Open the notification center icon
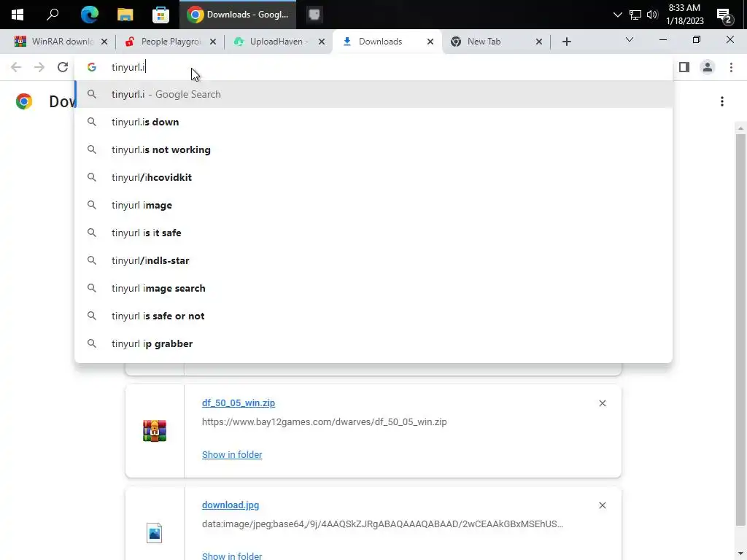This screenshot has width=747, height=560. [x=724, y=16]
